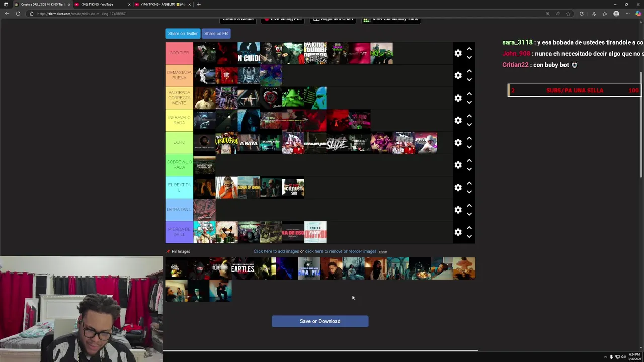Move VALORADA CORRECTAMENTE row up with arrow

469,94
